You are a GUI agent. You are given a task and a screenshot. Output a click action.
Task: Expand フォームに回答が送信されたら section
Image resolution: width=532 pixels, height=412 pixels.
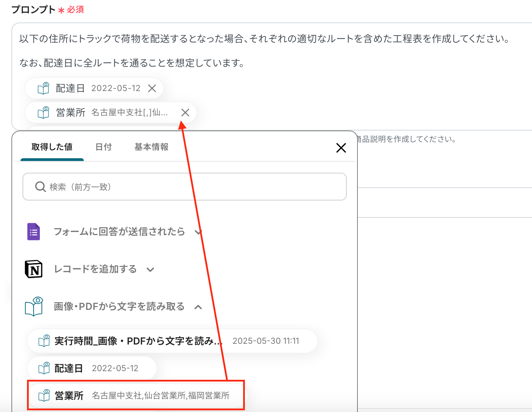[198, 232]
